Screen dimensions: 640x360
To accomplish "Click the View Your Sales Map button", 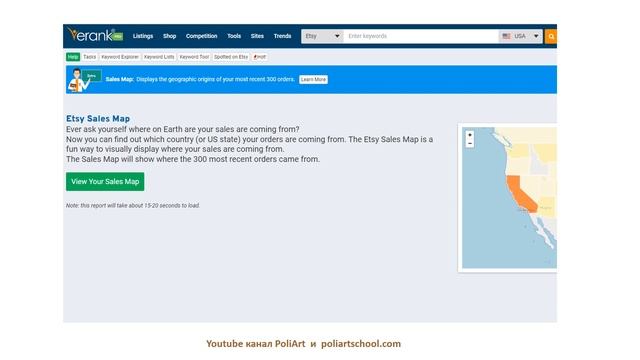I will (105, 182).
